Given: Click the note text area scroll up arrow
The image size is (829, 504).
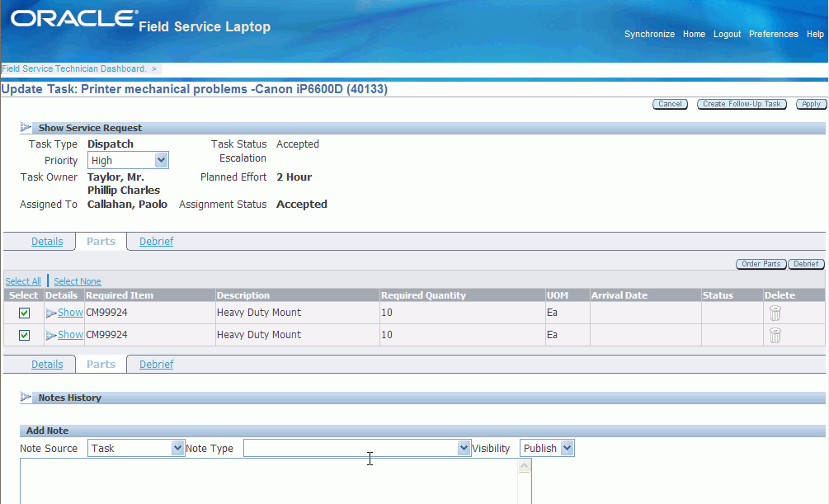Looking at the screenshot, I should pyautogui.click(x=524, y=466).
